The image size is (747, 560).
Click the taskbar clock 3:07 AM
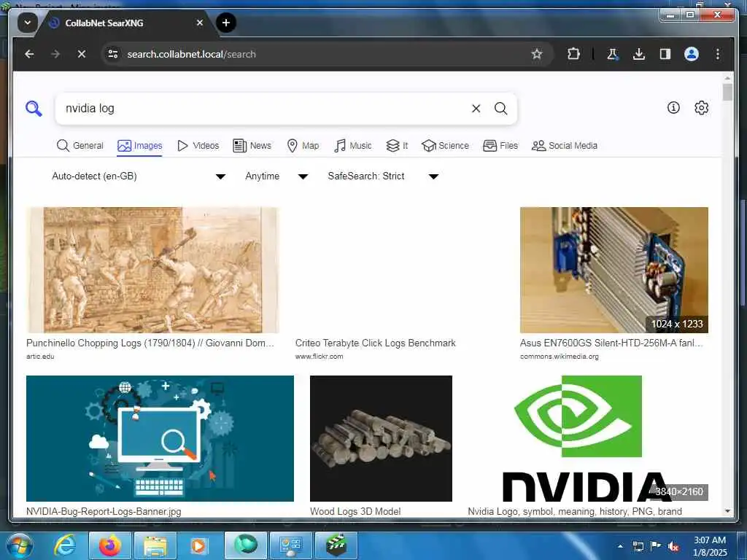pyautogui.click(x=710, y=546)
